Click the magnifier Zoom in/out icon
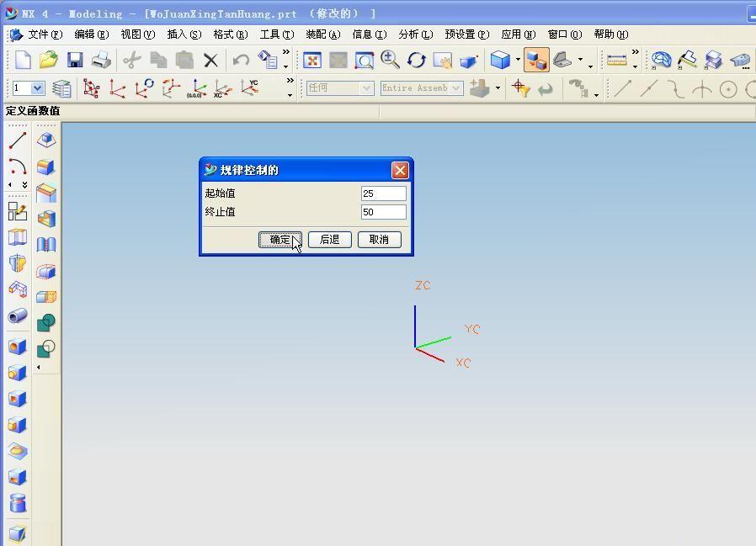 click(x=390, y=59)
